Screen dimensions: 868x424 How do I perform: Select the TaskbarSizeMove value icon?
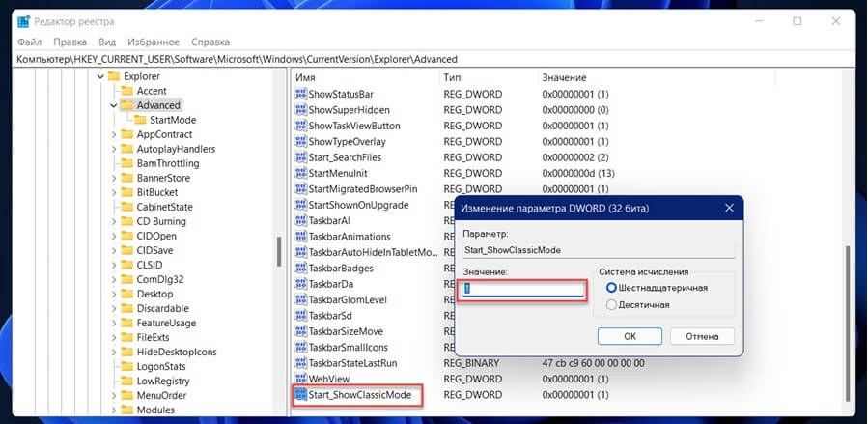point(300,331)
